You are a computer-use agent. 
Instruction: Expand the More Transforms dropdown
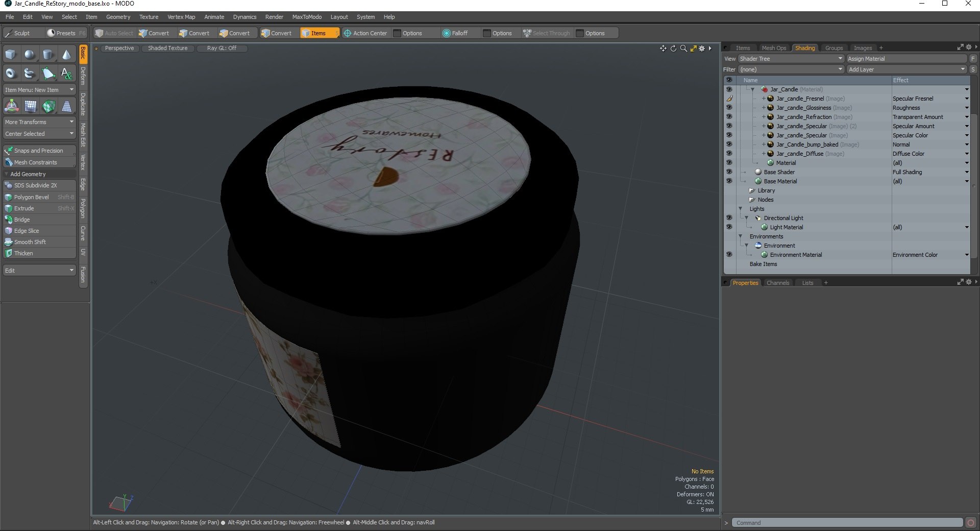39,122
